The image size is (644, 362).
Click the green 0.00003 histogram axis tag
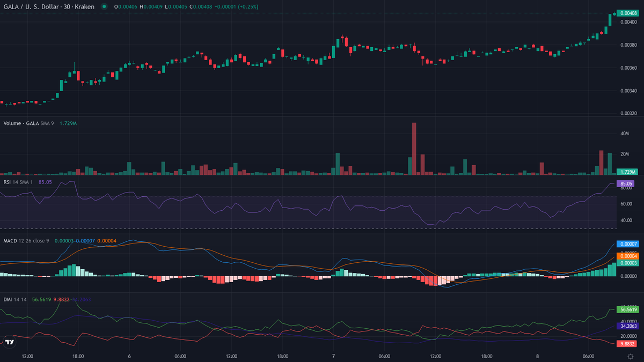[x=628, y=263]
